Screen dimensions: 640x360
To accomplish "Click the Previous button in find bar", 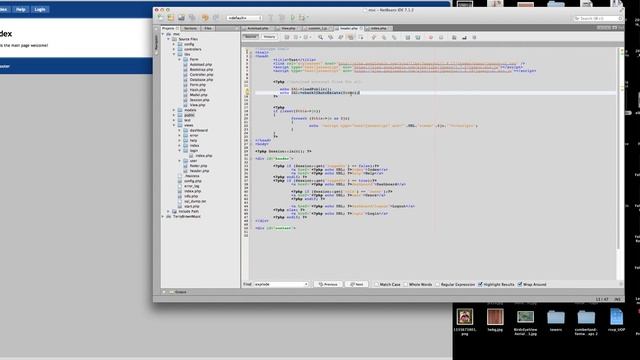I will click(x=328, y=284).
